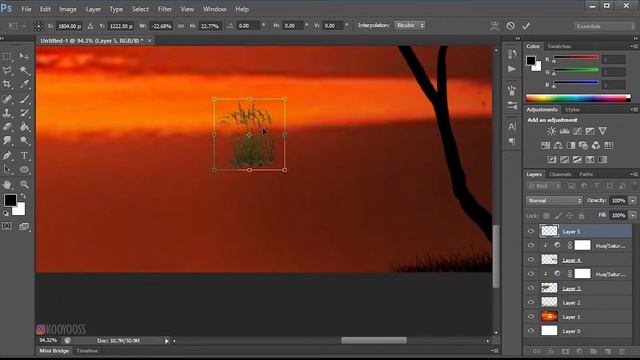The height and width of the screenshot is (360, 640).
Task: Hide Layer 1 visibility eye
Action: click(531, 317)
